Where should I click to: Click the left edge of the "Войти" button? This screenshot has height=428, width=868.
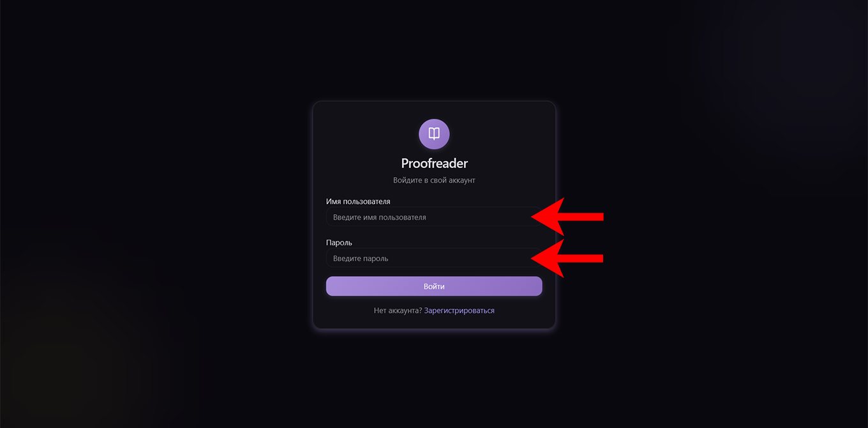tap(332, 286)
